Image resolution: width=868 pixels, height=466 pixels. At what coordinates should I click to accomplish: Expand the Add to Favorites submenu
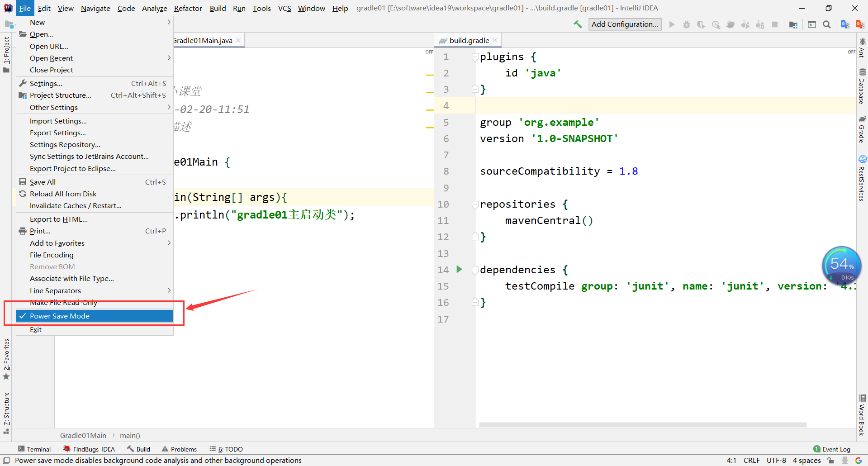tap(95, 243)
